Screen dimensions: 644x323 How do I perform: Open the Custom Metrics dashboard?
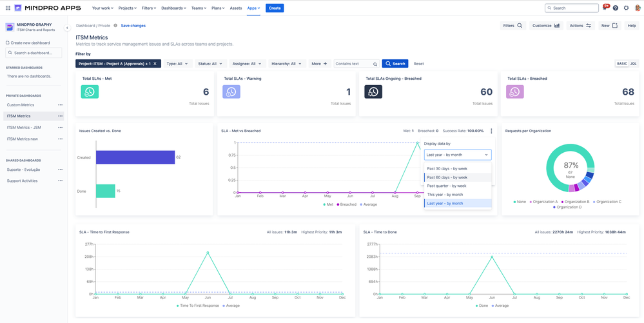(21, 105)
